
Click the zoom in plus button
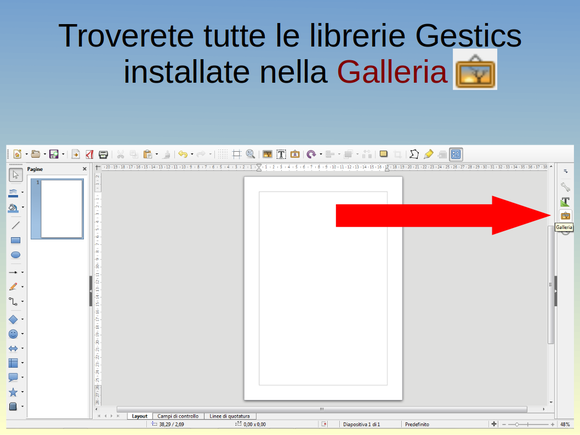click(x=553, y=424)
